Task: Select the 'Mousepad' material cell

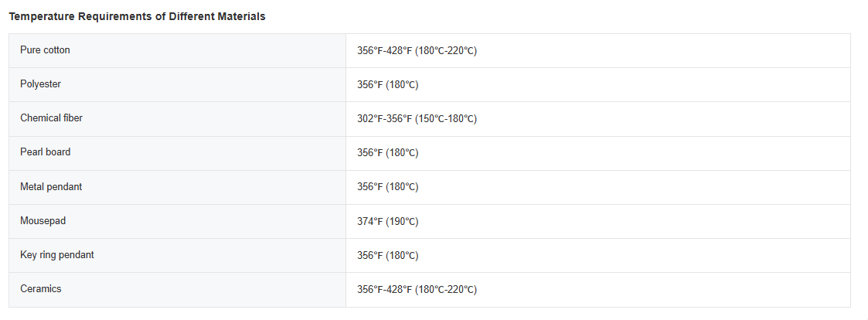Action: (x=43, y=221)
